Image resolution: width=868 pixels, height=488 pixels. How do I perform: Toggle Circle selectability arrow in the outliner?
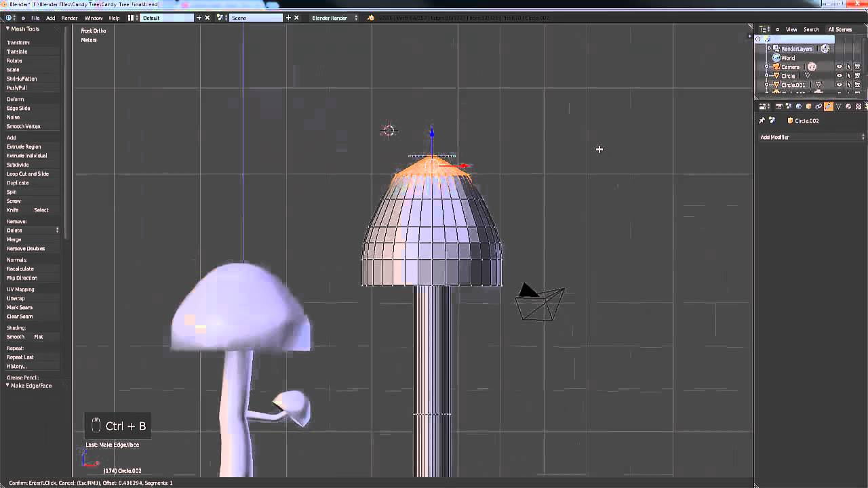848,75
